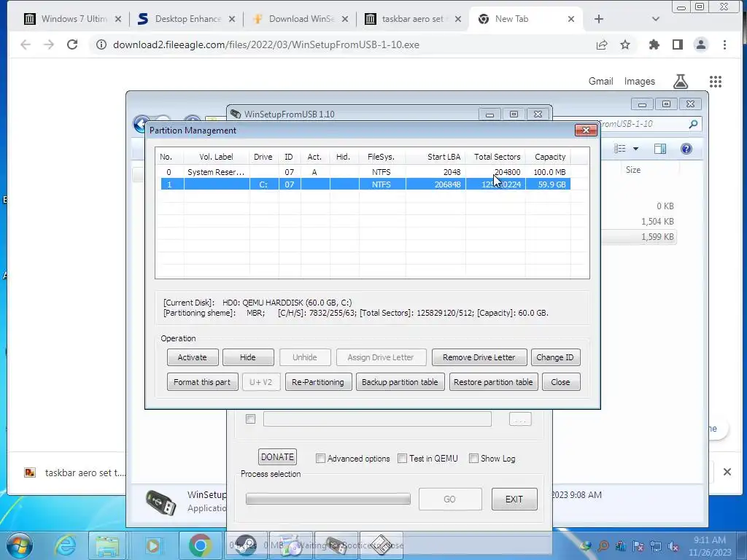Click the Gmail link
This screenshot has height=560, width=747.
click(600, 82)
